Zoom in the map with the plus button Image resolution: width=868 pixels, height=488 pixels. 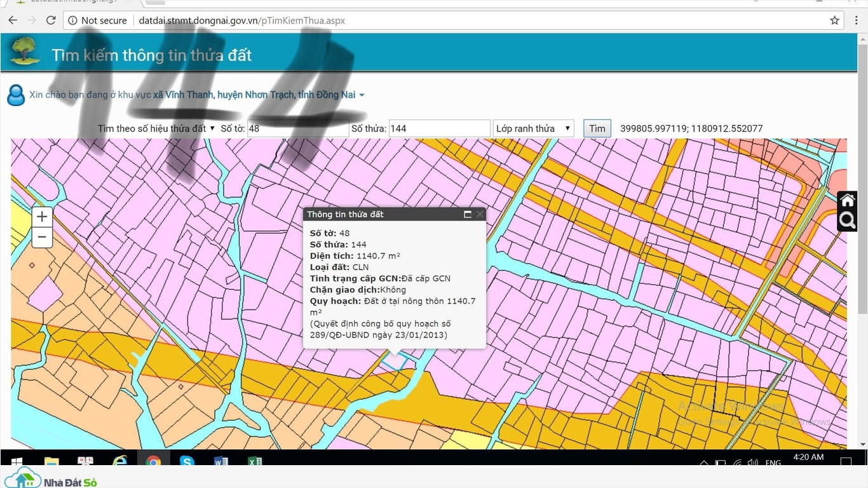(42, 217)
